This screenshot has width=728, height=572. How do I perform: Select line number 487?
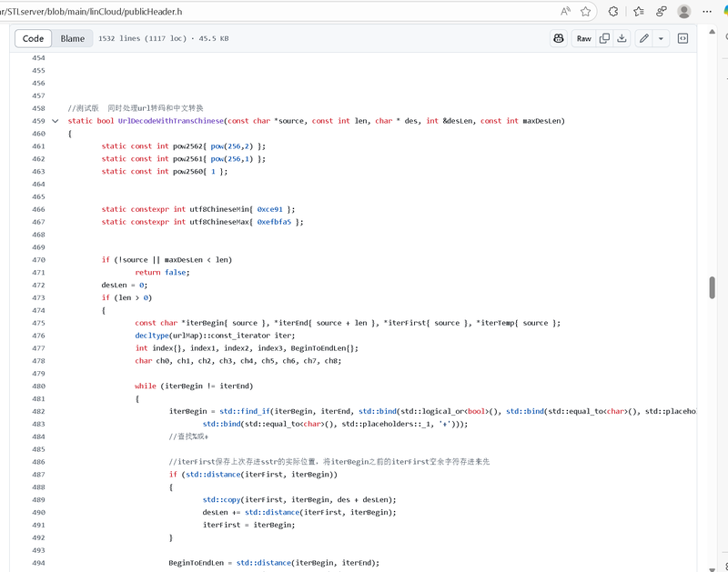[38, 475]
